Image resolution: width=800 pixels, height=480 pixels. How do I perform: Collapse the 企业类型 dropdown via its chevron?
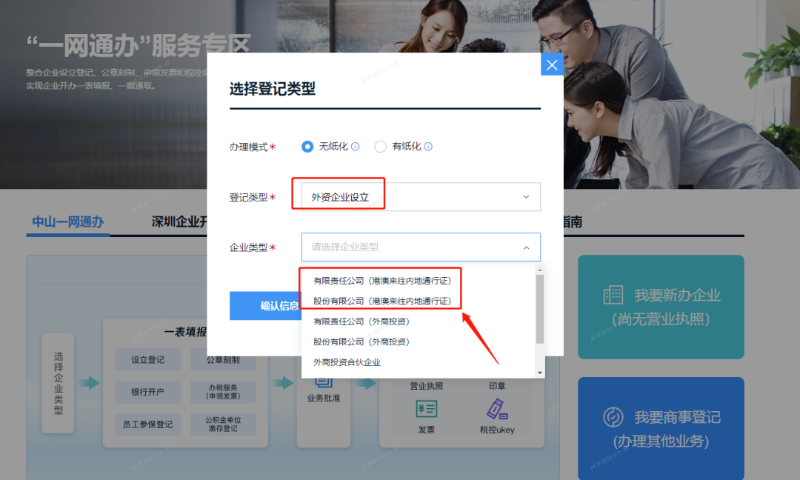click(x=526, y=247)
